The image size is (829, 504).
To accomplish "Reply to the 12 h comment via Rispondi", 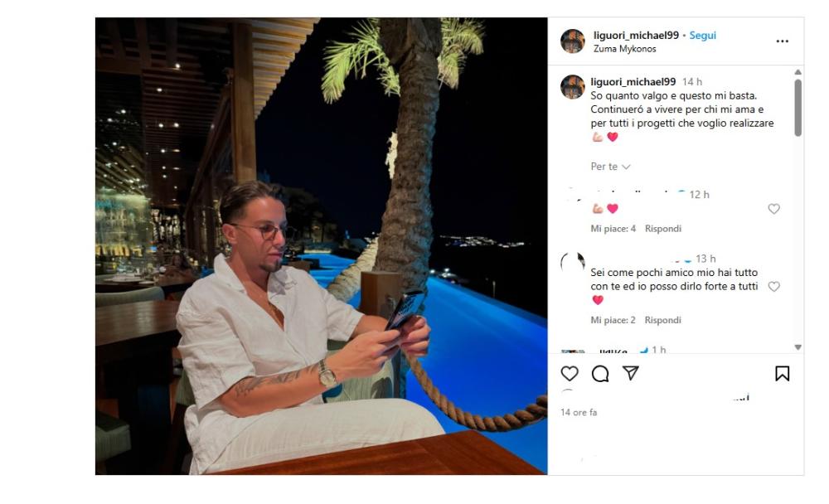I will (663, 229).
